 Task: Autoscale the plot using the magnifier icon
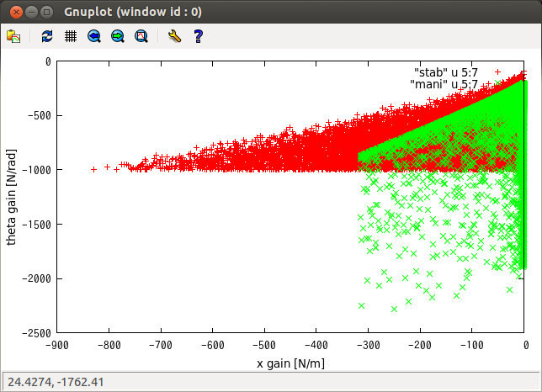[x=141, y=36]
